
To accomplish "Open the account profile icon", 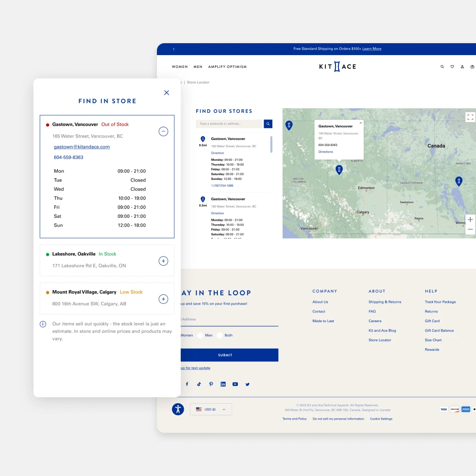I will click(462, 67).
